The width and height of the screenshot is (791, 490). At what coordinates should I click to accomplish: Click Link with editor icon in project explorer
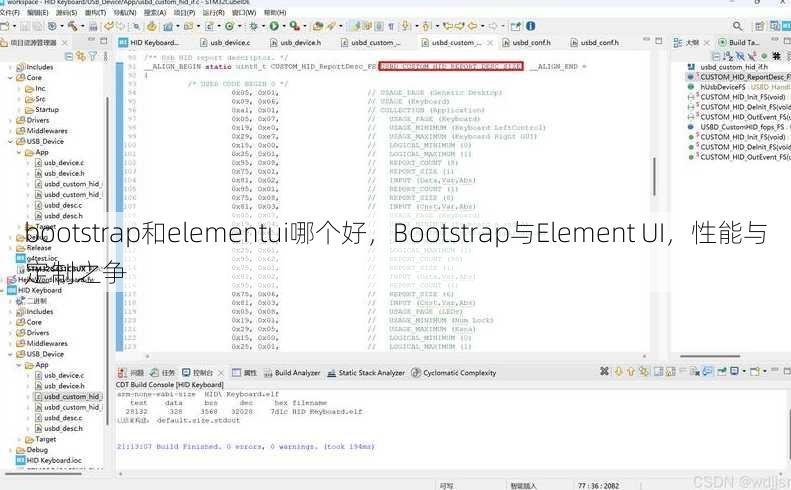tap(81, 56)
